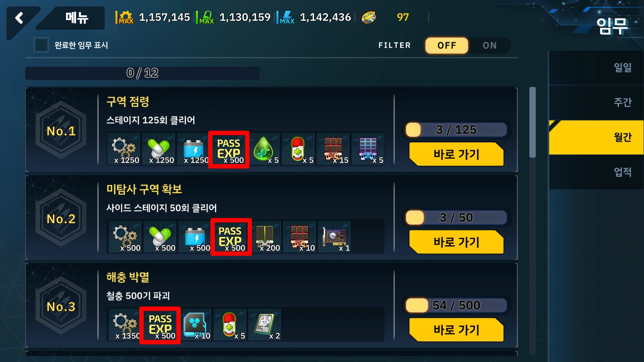
Task: Tap the gear parts x500 reward in No.2
Action: click(125, 237)
